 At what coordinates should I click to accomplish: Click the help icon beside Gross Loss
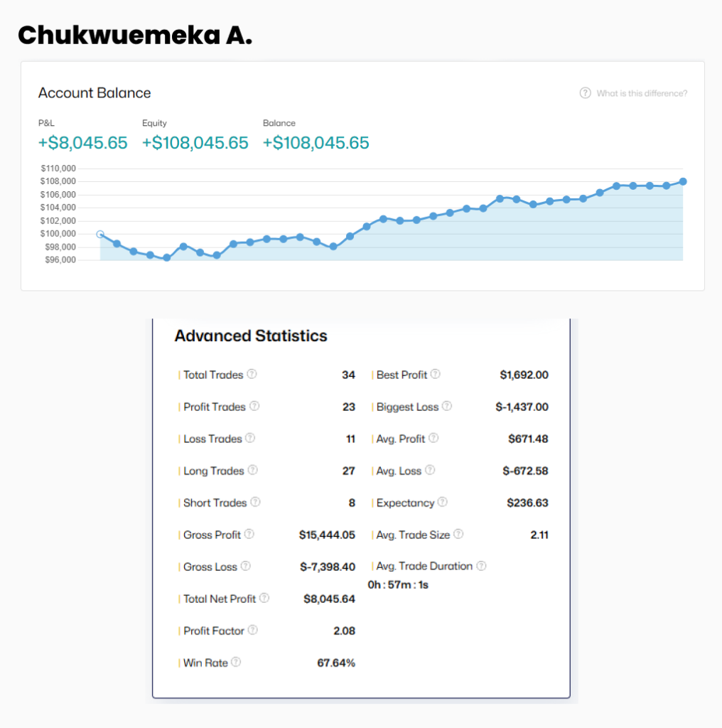click(x=246, y=567)
